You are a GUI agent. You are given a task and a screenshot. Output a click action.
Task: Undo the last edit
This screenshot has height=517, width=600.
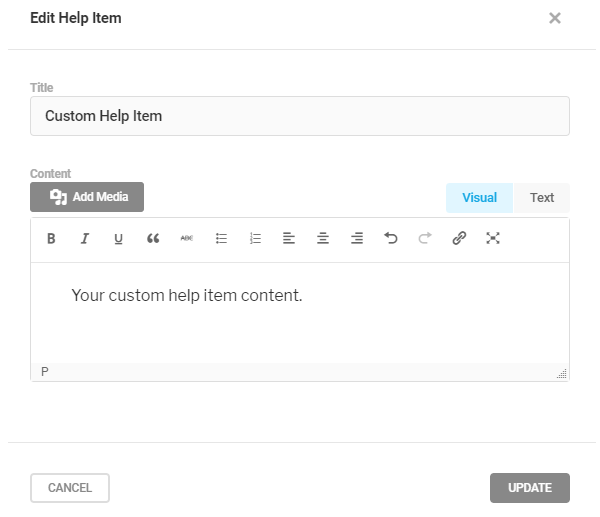pos(391,238)
